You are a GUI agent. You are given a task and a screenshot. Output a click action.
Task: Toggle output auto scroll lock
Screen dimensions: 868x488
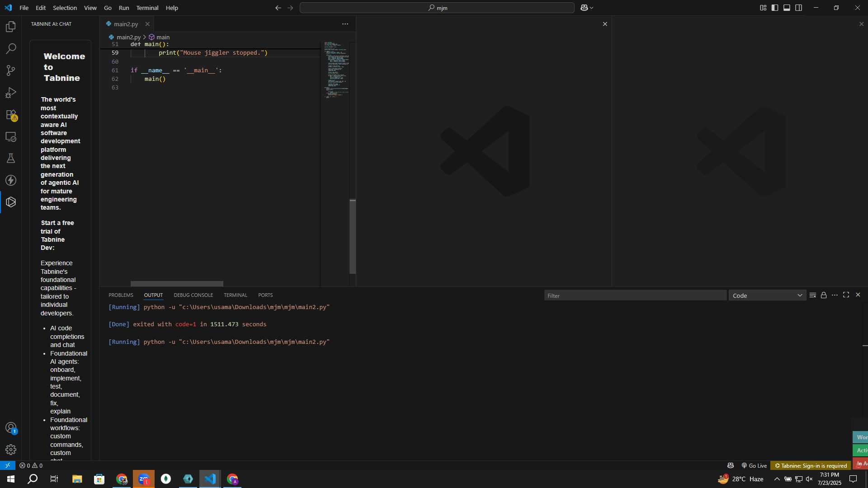824,295
